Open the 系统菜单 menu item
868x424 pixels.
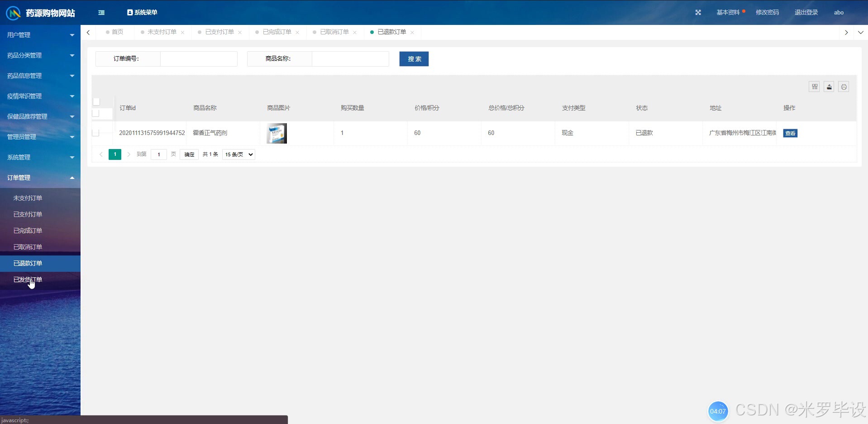point(142,13)
